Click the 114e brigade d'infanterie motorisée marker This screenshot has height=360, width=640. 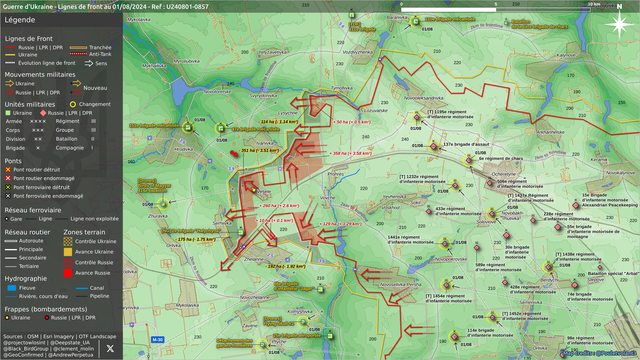point(454,337)
